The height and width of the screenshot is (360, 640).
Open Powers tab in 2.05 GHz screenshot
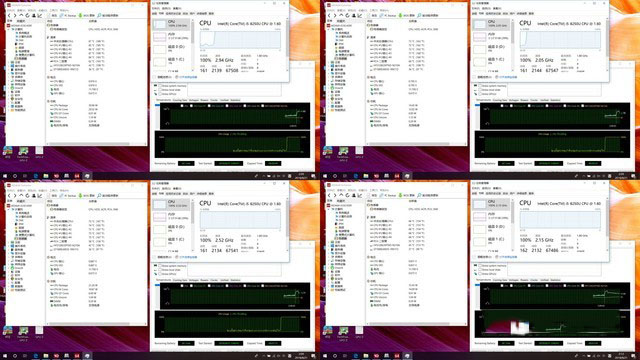click(524, 100)
